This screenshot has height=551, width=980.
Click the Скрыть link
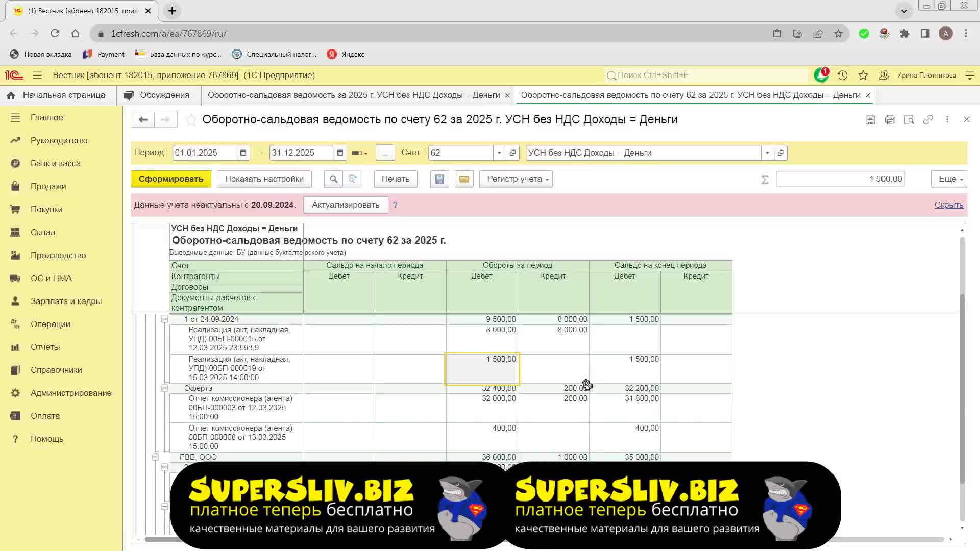pyautogui.click(x=949, y=205)
